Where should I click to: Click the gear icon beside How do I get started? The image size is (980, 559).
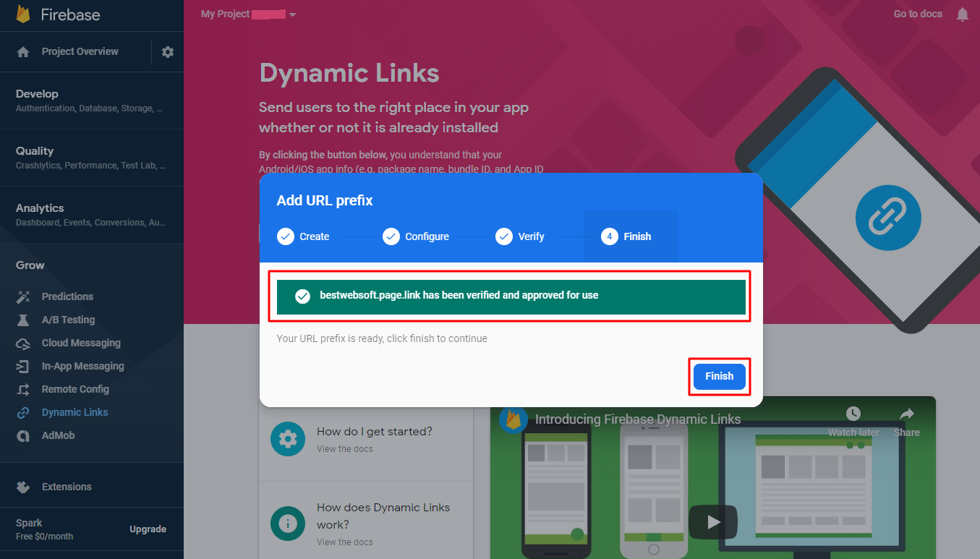click(288, 439)
